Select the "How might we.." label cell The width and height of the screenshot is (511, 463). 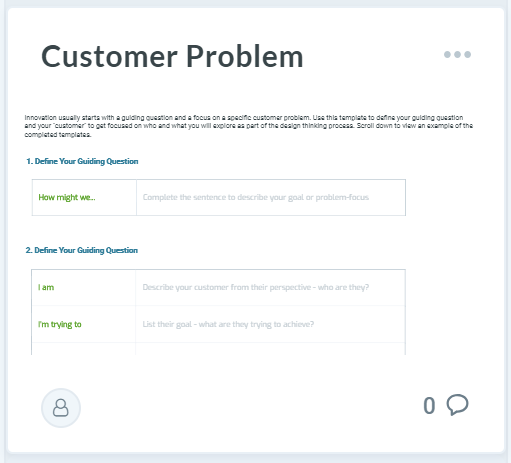[84, 197]
